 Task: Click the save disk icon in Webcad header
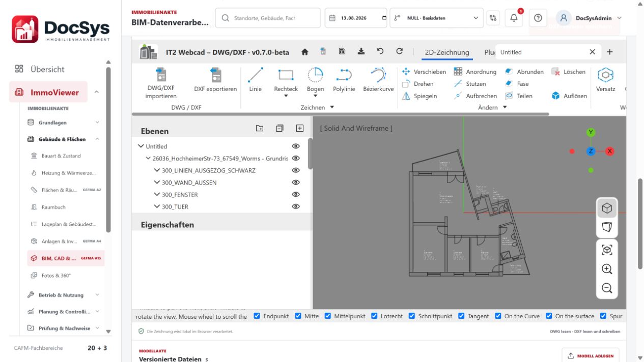point(342,51)
